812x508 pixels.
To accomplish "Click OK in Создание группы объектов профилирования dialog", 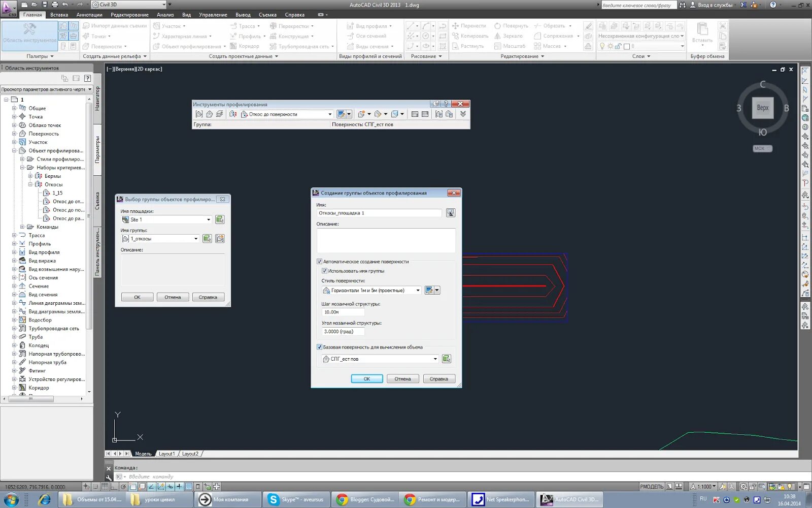I will click(367, 378).
